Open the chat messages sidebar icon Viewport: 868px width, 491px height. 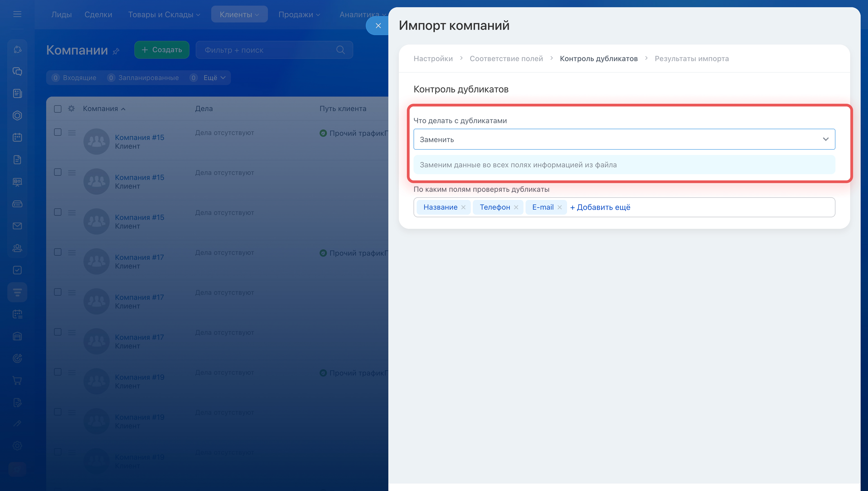point(17,71)
